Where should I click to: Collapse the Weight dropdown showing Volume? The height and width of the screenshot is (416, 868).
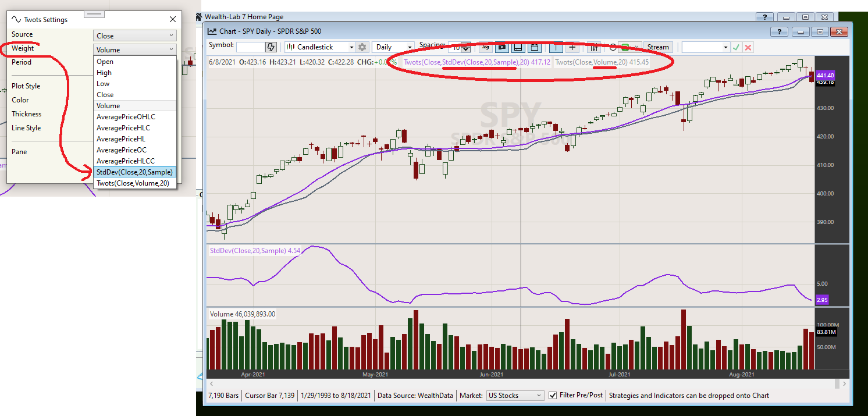[134, 50]
